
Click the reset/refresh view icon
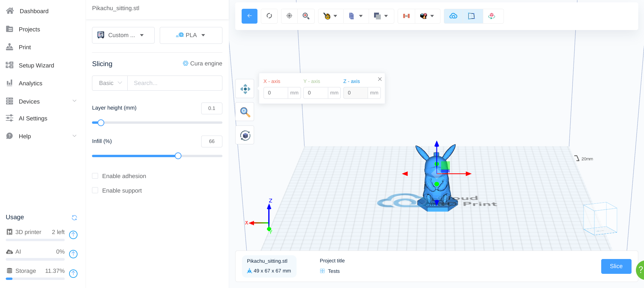pos(269,16)
